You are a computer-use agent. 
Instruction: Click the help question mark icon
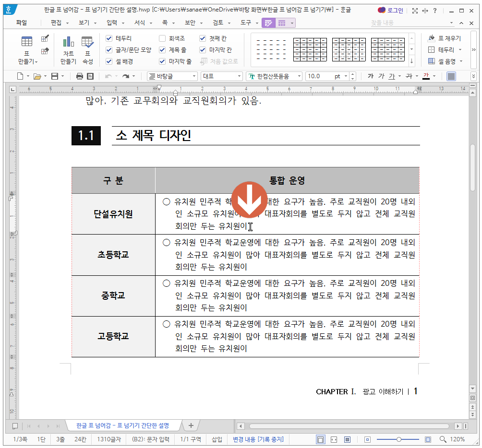(434, 11)
